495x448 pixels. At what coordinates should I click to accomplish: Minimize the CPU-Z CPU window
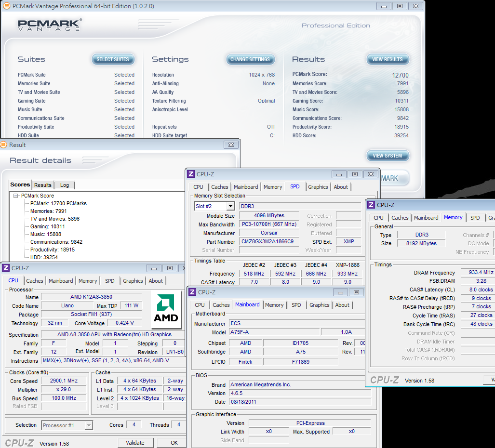[154, 268]
